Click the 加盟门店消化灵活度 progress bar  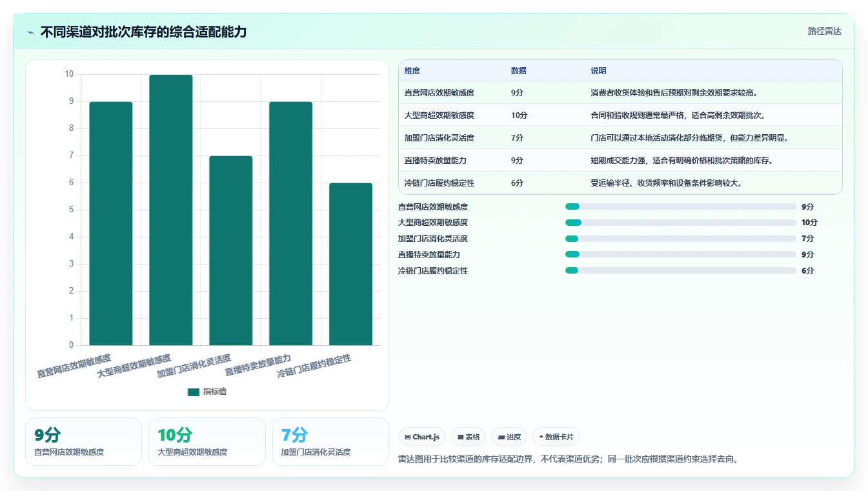680,238
